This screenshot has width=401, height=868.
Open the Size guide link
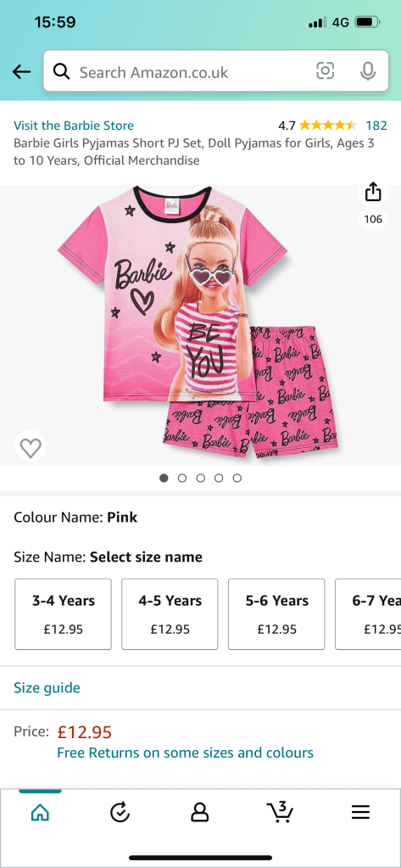pos(47,687)
